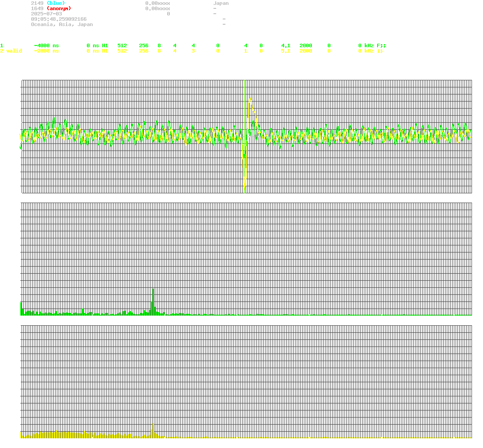Click the 2000 value in yellow row
Image resolution: width=483 pixels, height=448 pixels.
point(306,51)
